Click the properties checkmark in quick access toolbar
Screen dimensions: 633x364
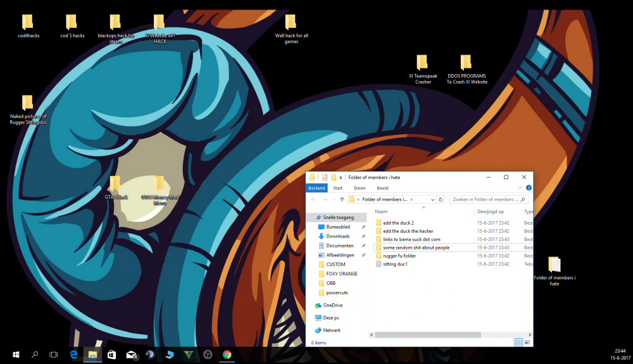click(325, 177)
